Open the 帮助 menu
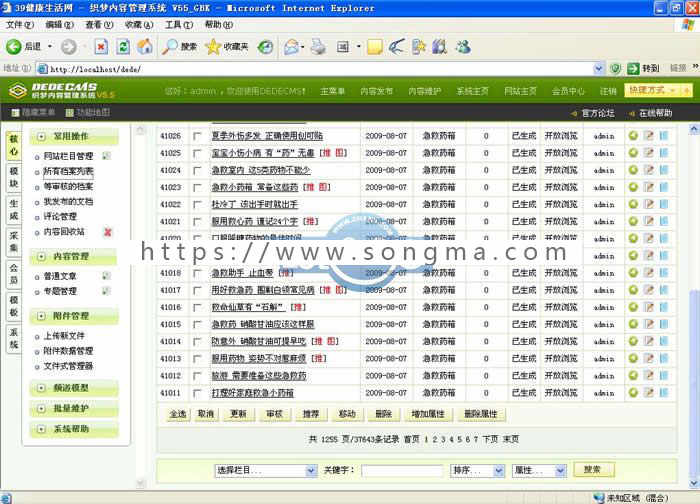Screen dimensions: 700x504 click(219, 25)
